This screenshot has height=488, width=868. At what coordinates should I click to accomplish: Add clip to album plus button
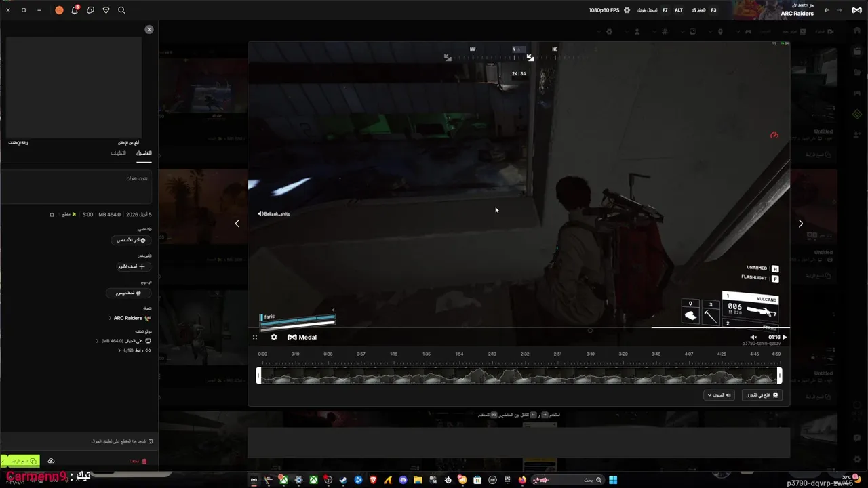(132, 266)
